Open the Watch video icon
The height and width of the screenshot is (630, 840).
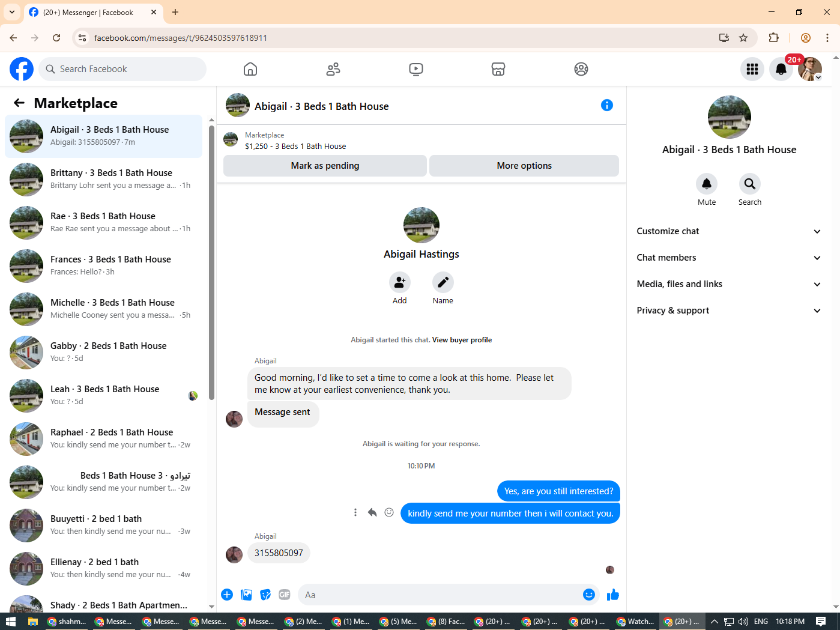click(416, 69)
